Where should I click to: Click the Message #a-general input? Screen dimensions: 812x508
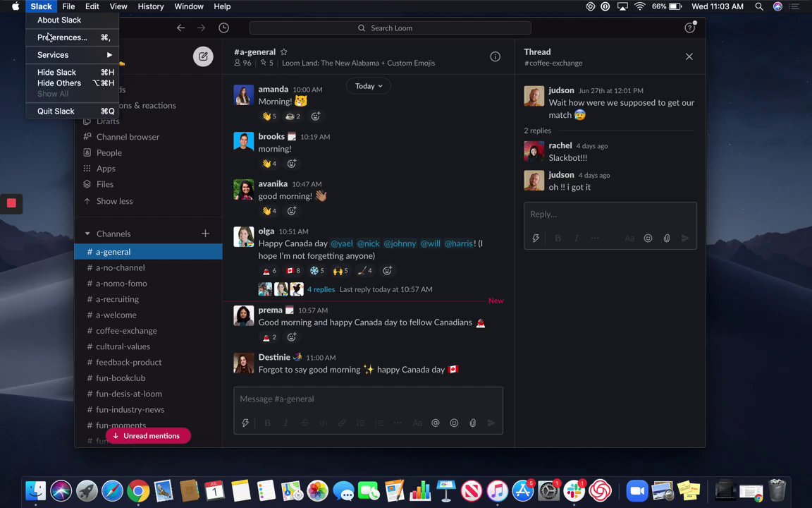tap(368, 399)
